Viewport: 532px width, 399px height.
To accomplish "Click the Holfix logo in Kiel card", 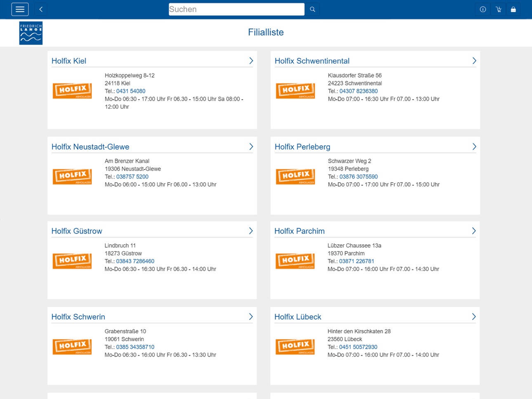I will pos(73,91).
